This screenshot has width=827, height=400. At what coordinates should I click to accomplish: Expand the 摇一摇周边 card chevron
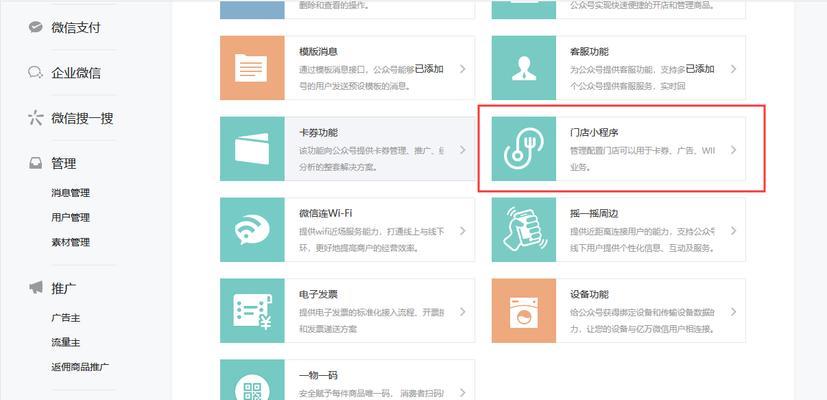tap(734, 231)
